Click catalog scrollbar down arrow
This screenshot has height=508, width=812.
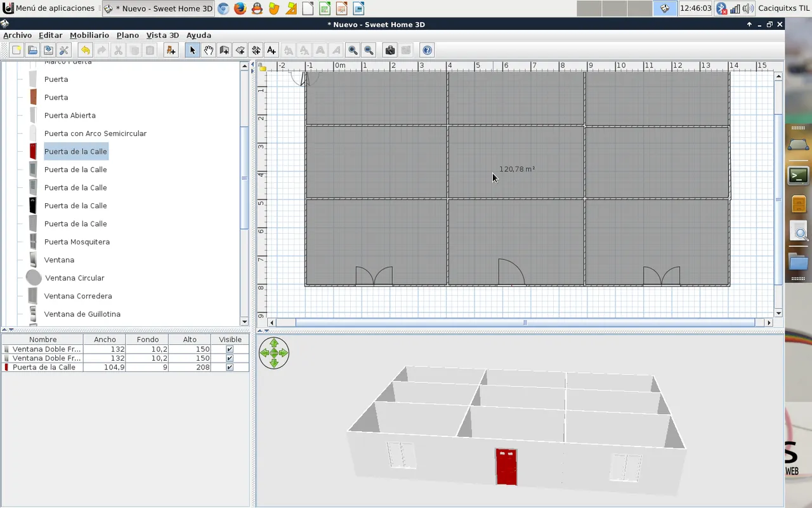(244, 322)
